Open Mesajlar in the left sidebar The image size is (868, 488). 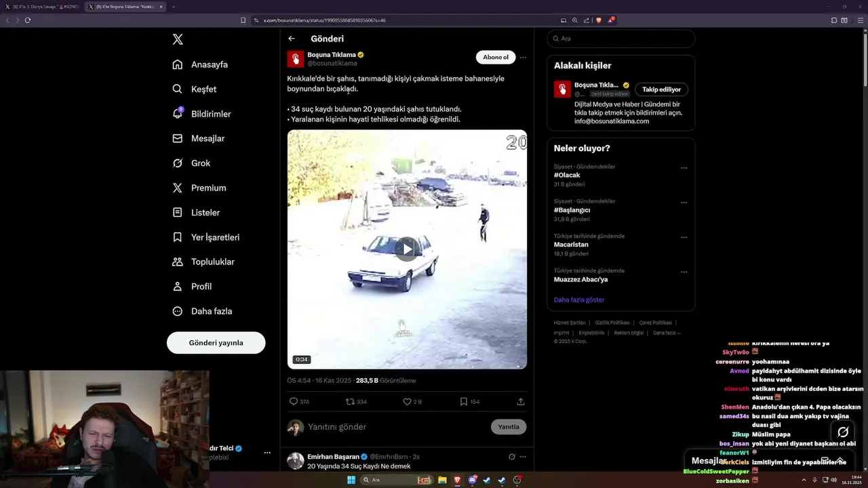point(199,138)
